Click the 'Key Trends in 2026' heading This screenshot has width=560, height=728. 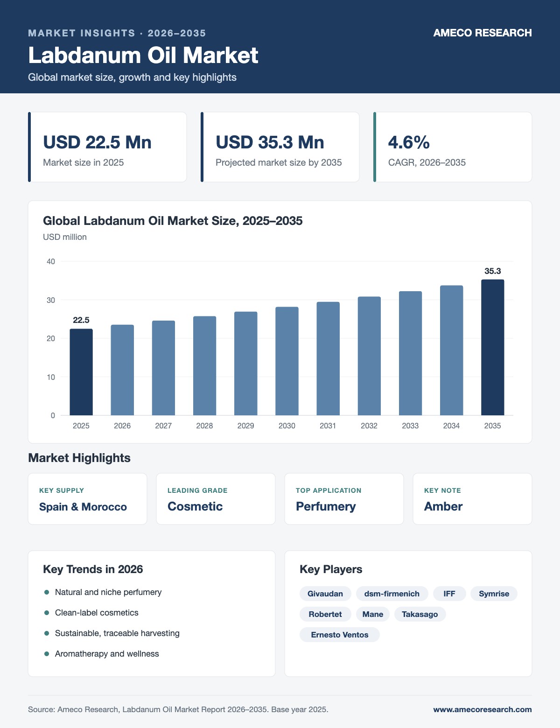point(93,569)
